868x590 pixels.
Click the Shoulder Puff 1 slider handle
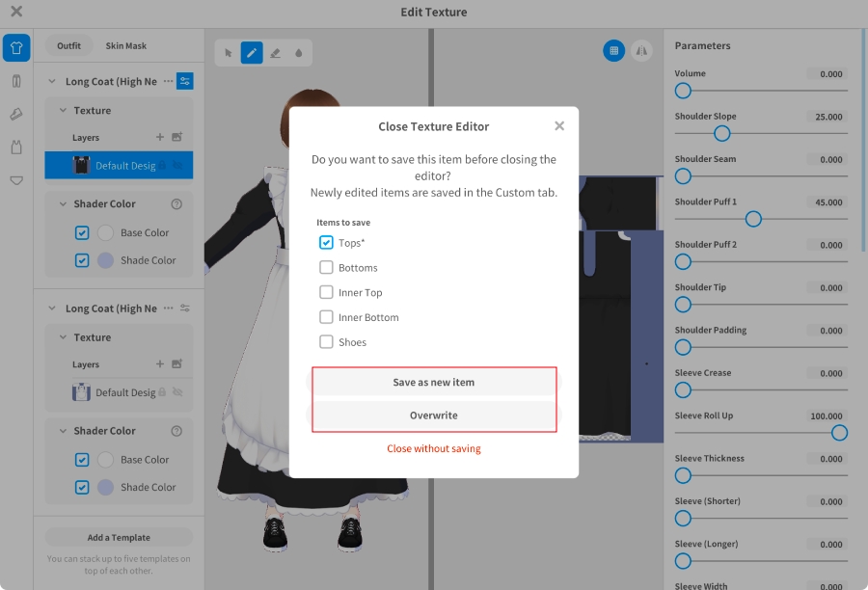[753, 219]
